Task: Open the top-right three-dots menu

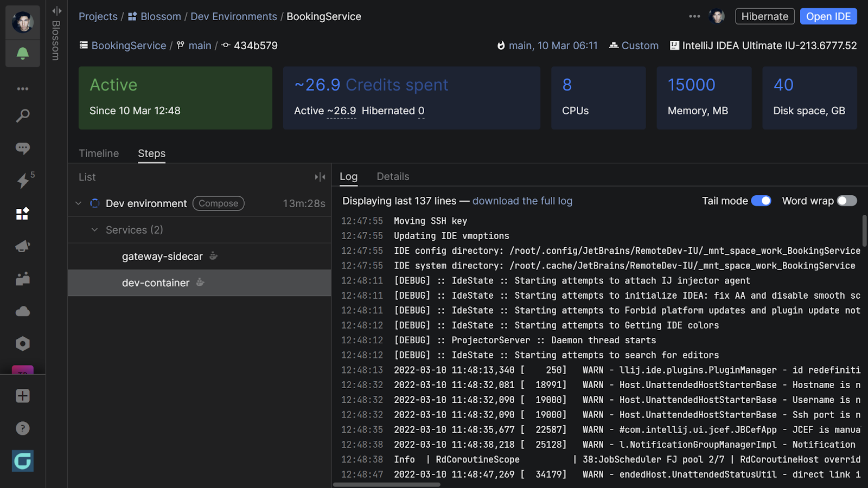Action: 694,16
